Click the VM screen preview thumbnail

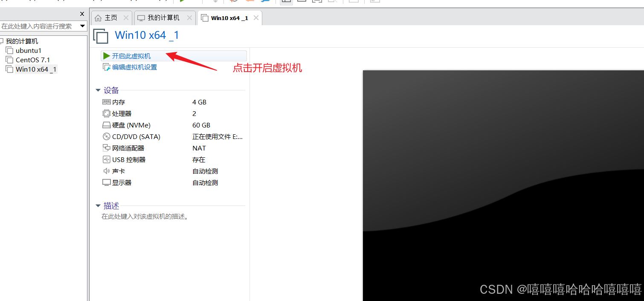click(503, 185)
